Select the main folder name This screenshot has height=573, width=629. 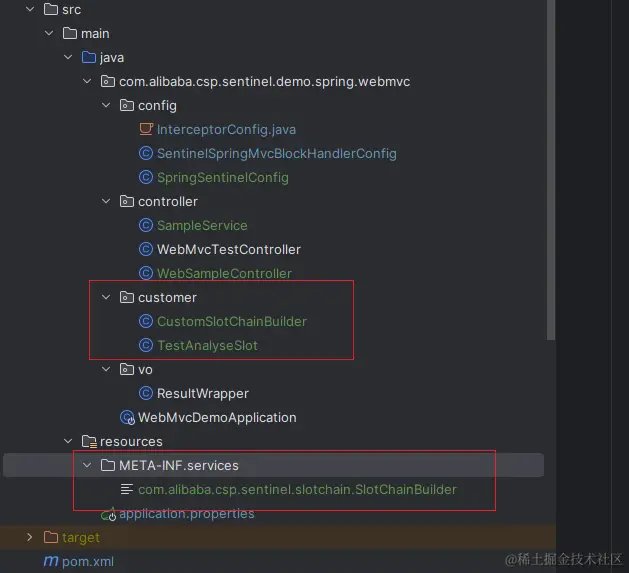point(95,34)
